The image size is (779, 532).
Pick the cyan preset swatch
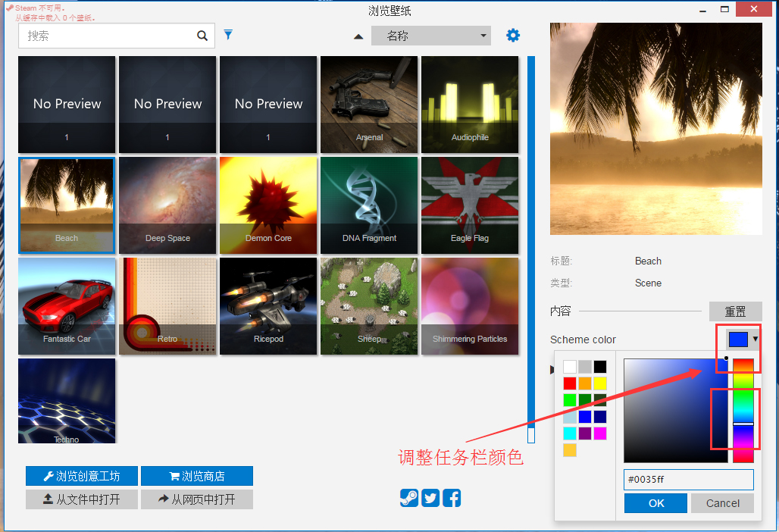570,433
